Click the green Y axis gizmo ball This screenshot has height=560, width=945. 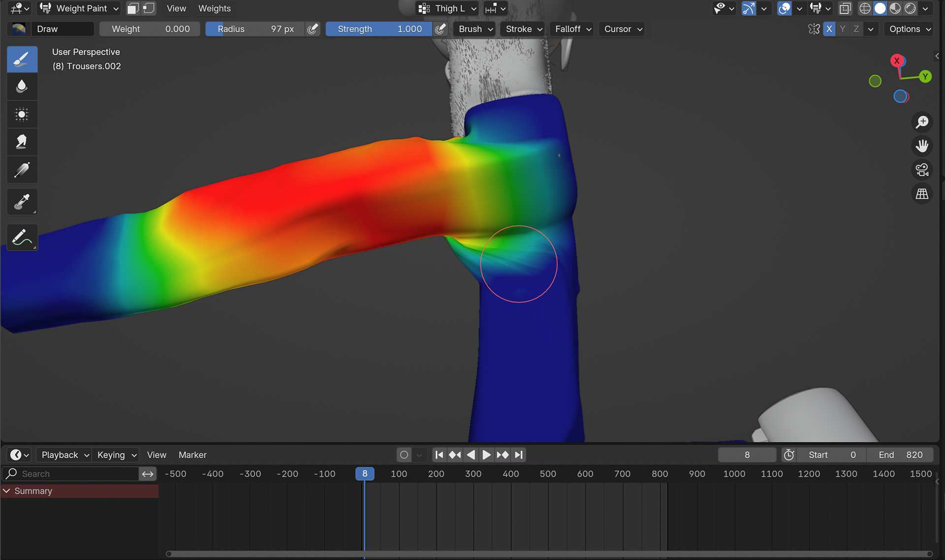925,76
